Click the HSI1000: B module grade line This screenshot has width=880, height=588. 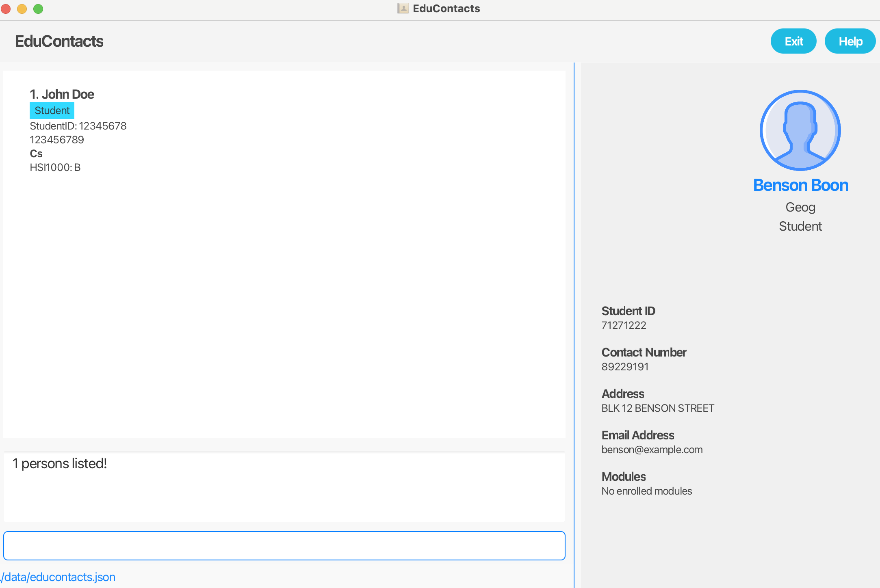[x=55, y=167]
